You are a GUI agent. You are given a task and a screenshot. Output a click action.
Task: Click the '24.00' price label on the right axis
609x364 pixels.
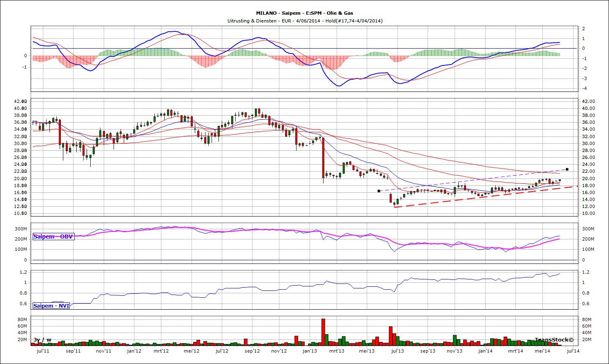(x=589, y=164)
